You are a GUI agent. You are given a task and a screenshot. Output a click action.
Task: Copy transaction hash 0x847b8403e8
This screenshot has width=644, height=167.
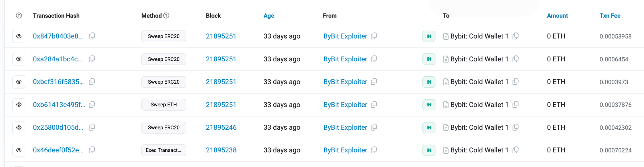click(92, 36)
